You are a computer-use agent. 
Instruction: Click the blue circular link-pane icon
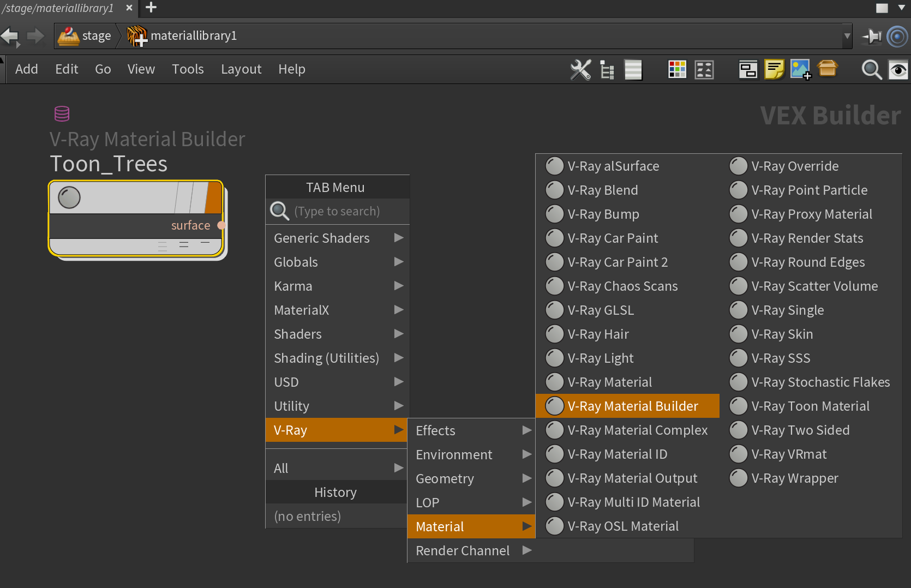(x=897, y=37)
